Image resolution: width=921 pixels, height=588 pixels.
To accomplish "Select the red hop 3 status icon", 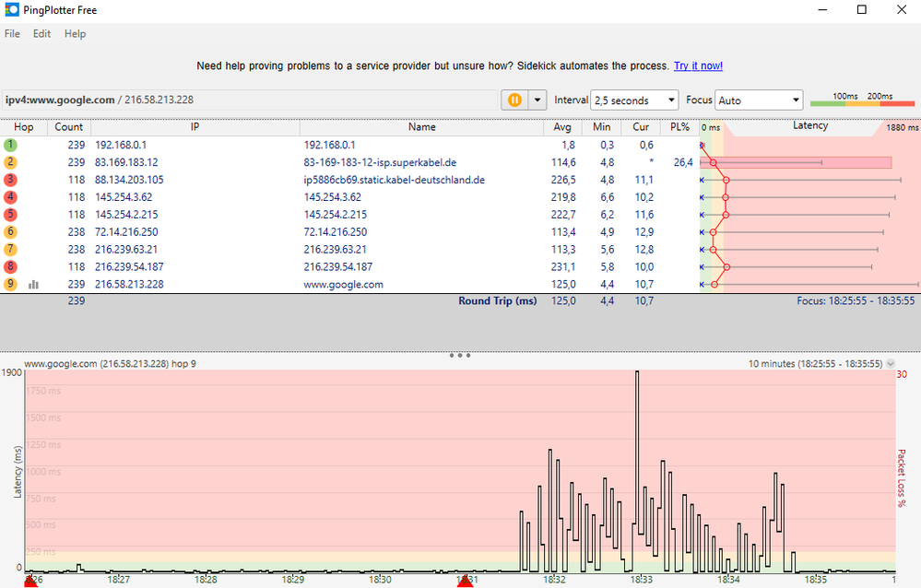I will 9,179.
